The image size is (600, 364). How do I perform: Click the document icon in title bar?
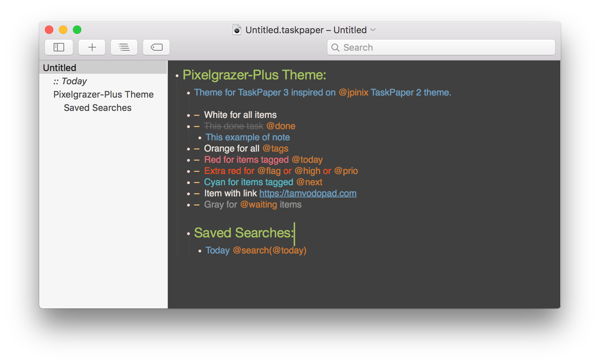click(x=237, y=30)
